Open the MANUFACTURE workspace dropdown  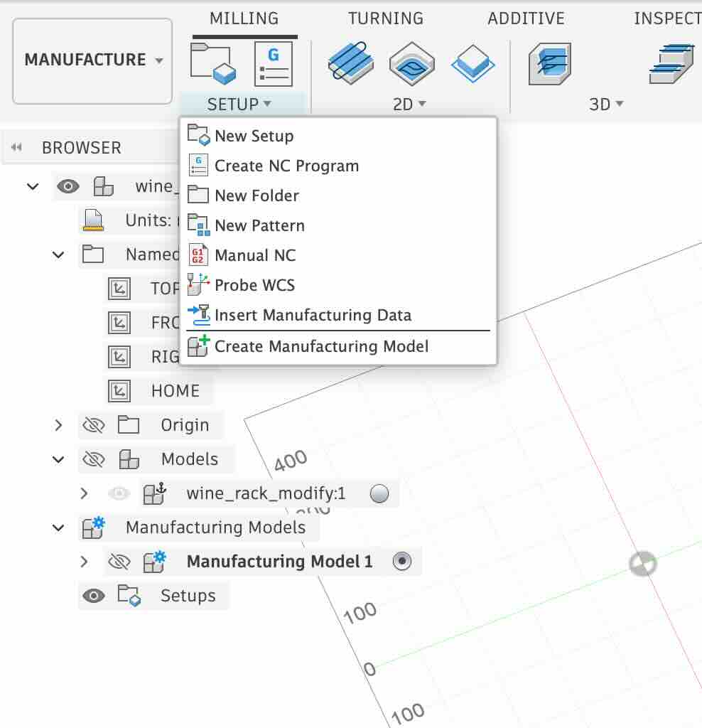[x=92, y=61]
